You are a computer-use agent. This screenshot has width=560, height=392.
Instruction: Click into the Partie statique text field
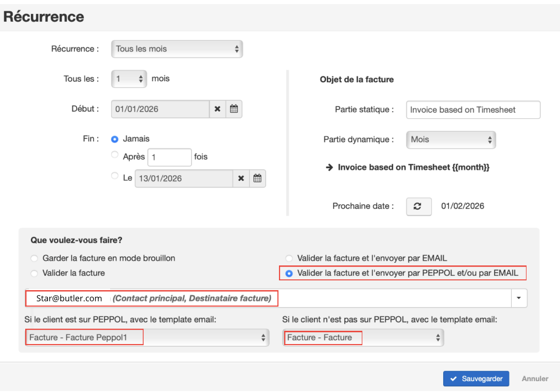(472, 110)
